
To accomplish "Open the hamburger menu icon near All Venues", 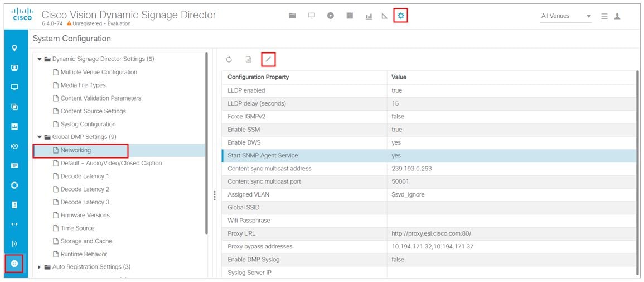I will [604, 16].
